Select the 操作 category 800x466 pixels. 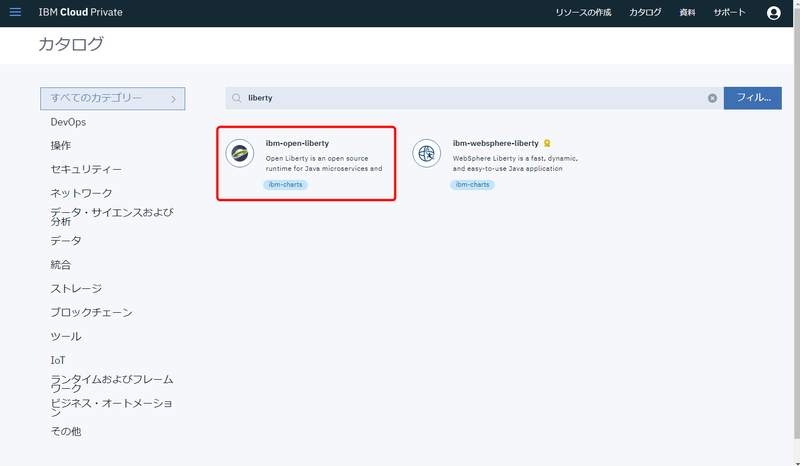click(61, 145)
